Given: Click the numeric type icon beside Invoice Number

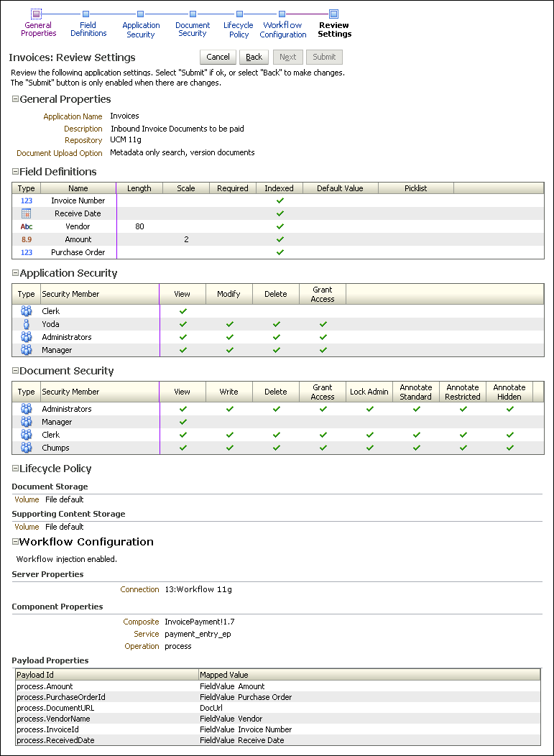Looking at the screenshot, I should coord(27,200).
